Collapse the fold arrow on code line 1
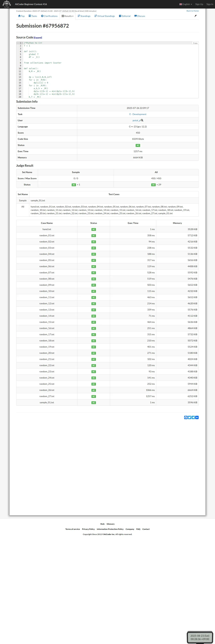The image size is (215, 644). pos(22,43)
